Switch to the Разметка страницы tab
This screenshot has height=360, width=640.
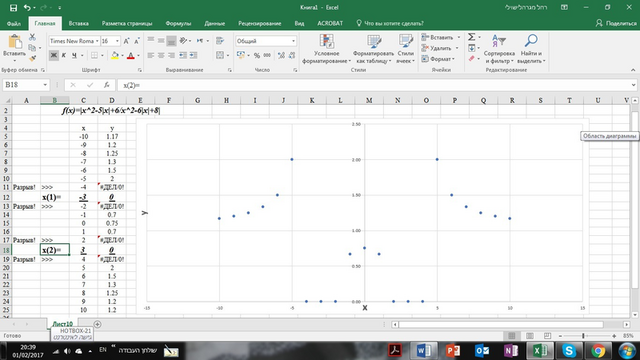127,23
